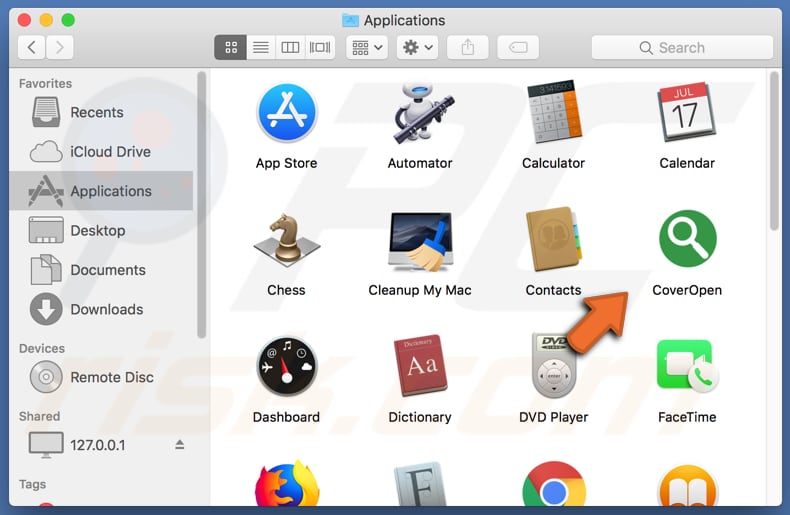Click the Share toolbar button
This screenshot has width=790, height=515.
click(x=468, y=47)
